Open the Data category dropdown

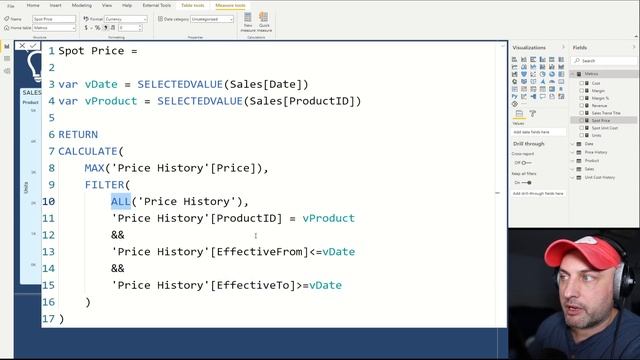212,19
